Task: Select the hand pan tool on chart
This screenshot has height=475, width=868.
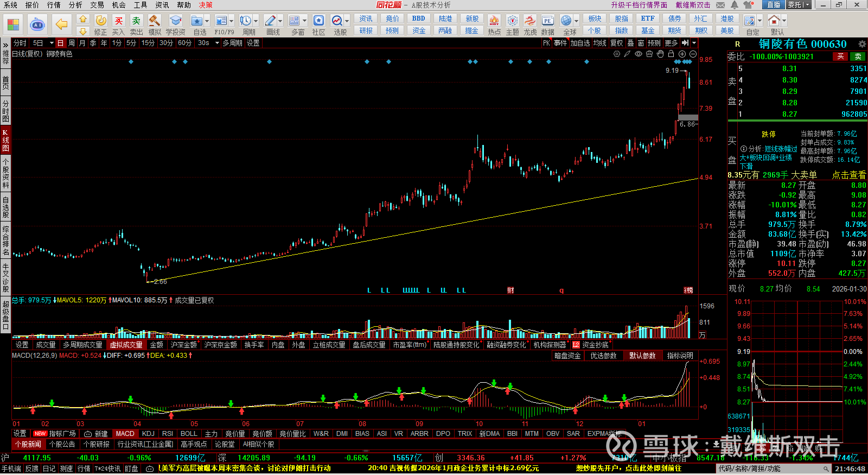Action: click(660, 54)
